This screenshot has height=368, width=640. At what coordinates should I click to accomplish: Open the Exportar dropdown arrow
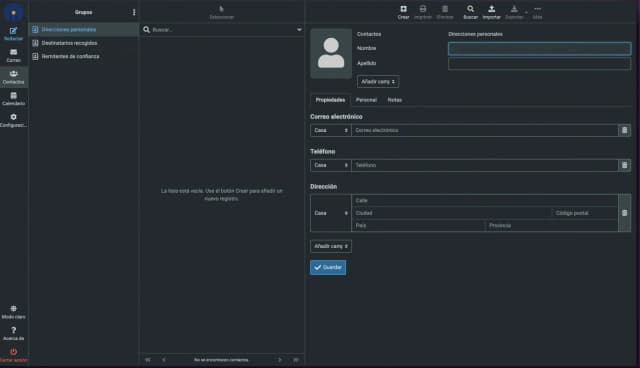(x=526, y=12)
